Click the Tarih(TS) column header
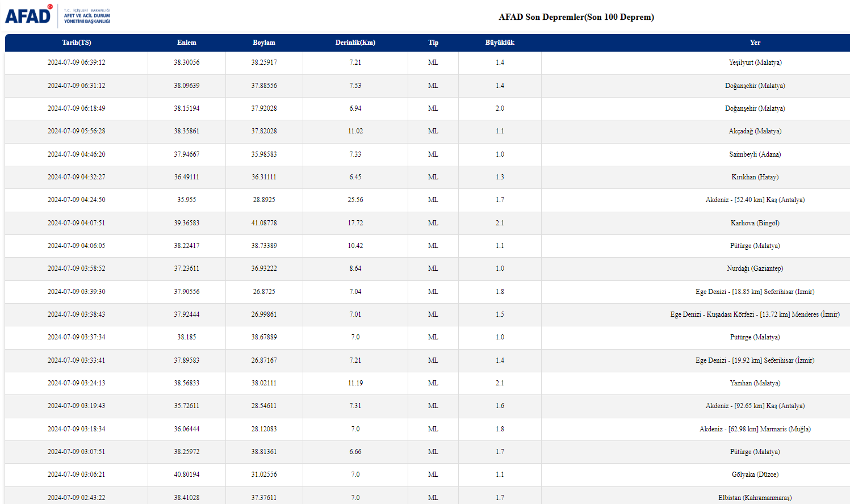Viewport: 850px width, 504px height. pyautogui.click(x=77, y=43)
